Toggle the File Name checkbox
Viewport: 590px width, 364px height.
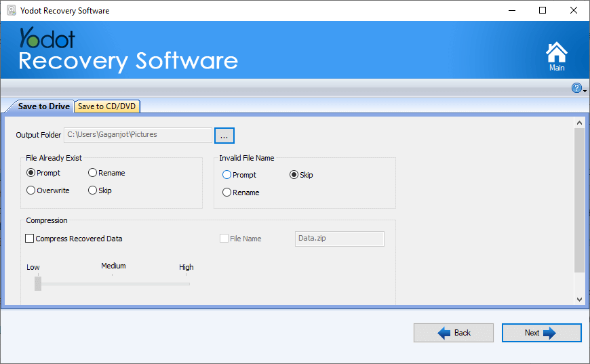[x=224, y=239]
